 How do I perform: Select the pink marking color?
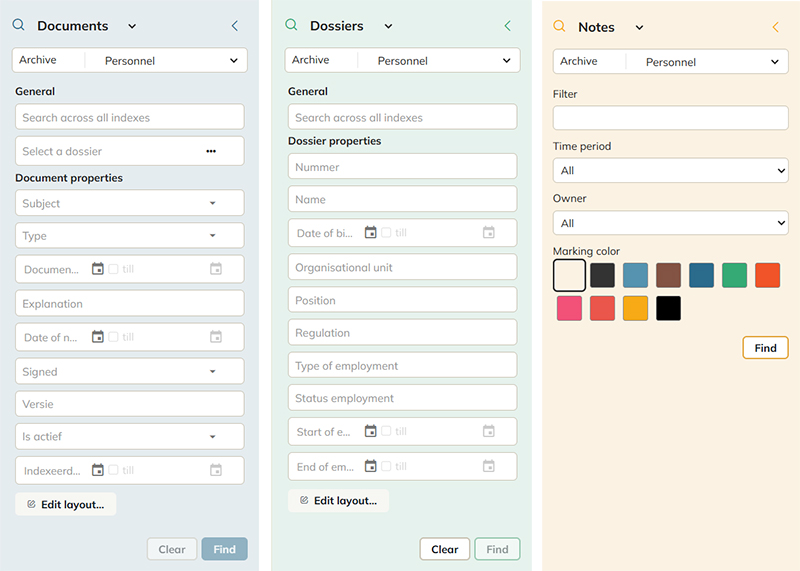[x=569, y=308]
